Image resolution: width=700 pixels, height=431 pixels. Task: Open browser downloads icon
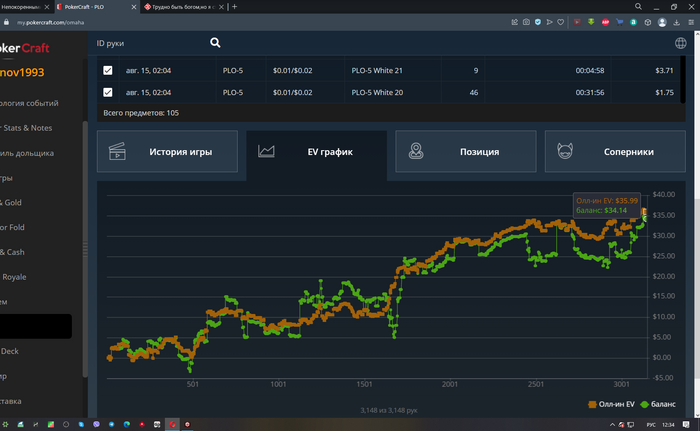click(x=677, y=22)
